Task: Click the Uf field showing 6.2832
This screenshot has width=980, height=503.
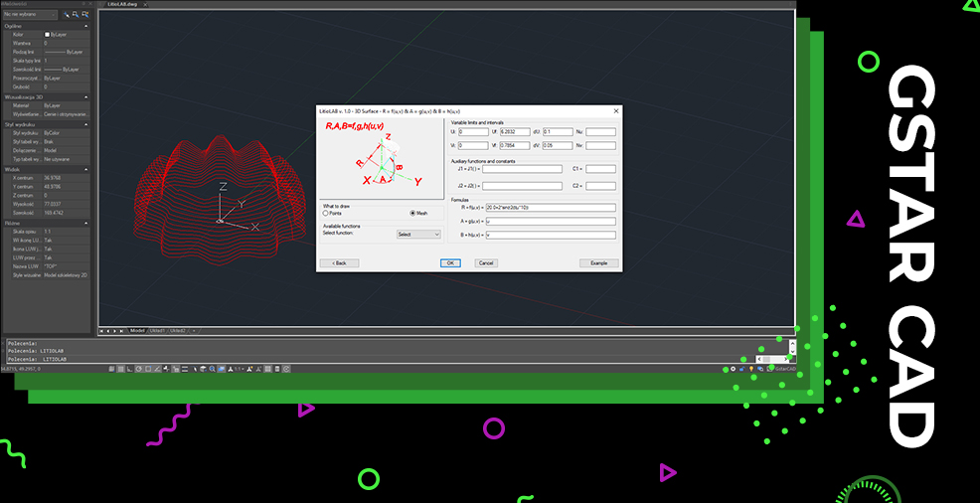Action: [x=515, y=132]
